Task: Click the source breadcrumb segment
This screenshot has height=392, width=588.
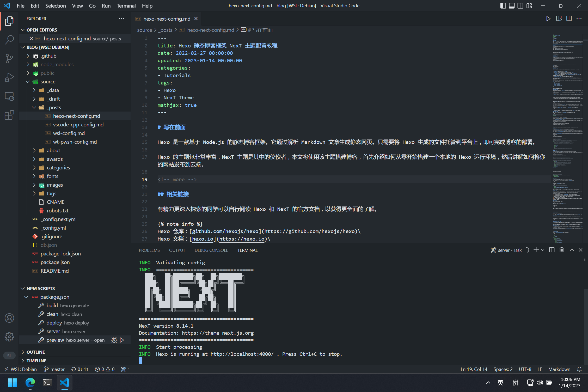Action: [144, 30]
